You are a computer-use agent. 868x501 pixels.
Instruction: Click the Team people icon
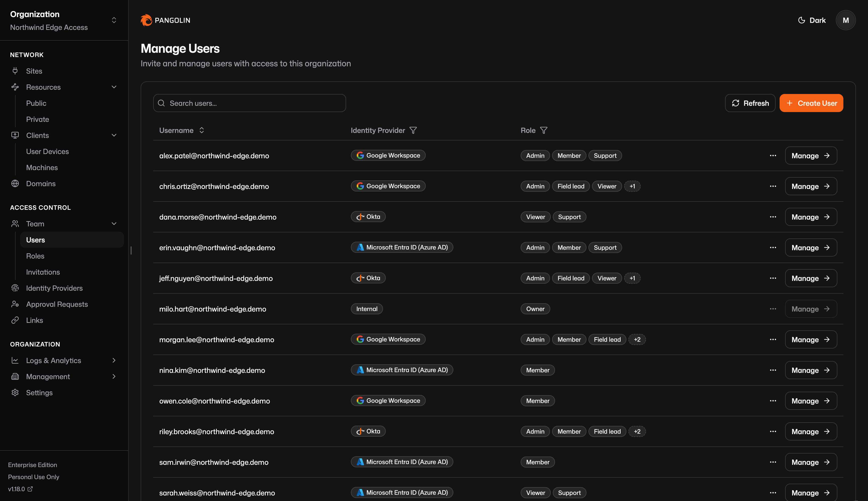pos(15,224)
